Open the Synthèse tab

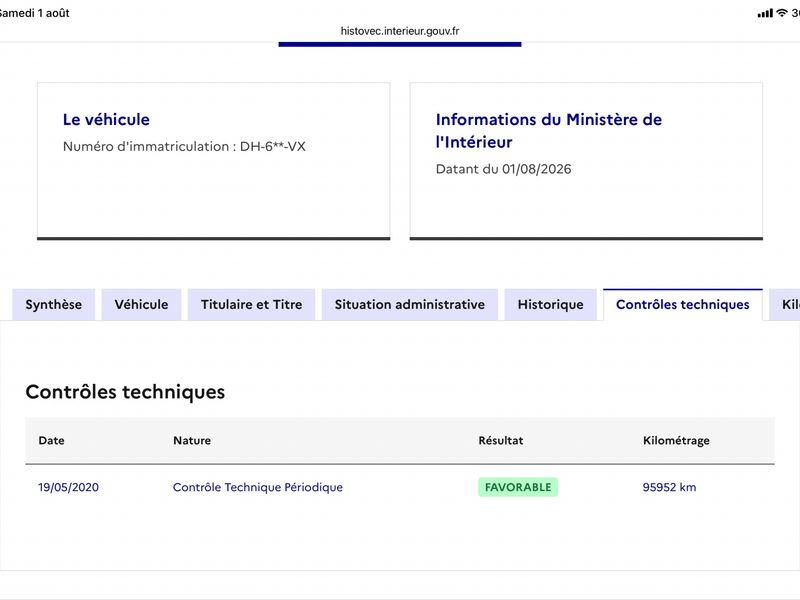point(54,305)
